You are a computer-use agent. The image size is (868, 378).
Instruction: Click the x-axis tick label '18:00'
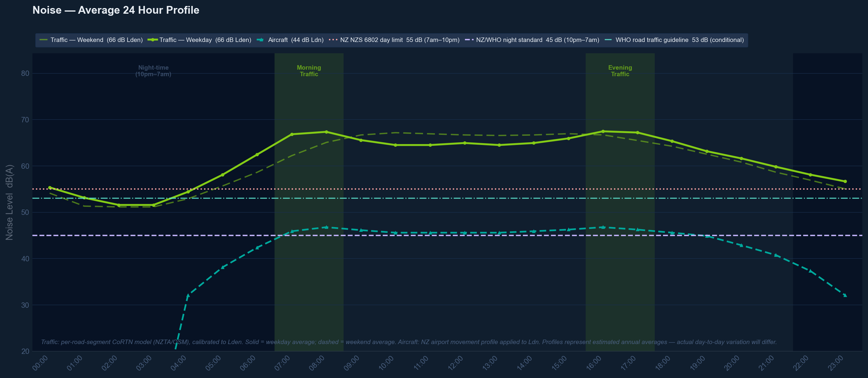pos(663,363)
